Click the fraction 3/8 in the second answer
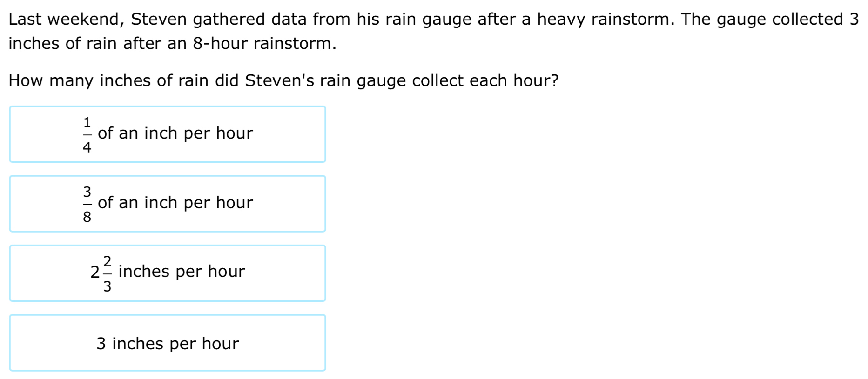This screenshot has width=868, height=379. pyautogui.click(x=87, y=204)
